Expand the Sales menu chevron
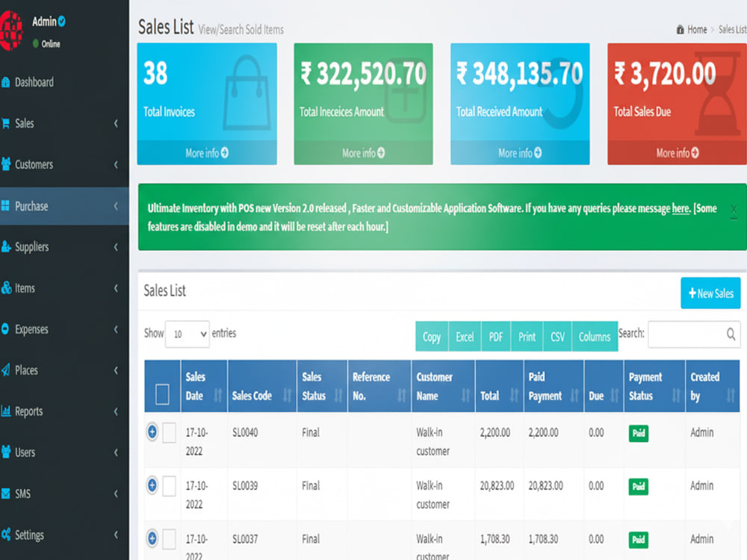Viewport: 747px width, 560px height. [x=116, y=123]
